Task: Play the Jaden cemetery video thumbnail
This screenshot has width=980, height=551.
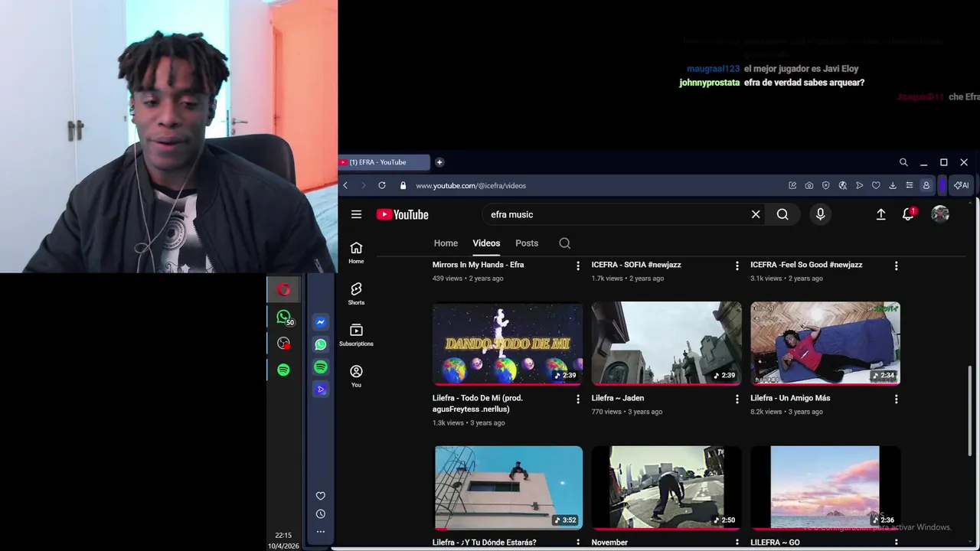Action: pos(667,344)
